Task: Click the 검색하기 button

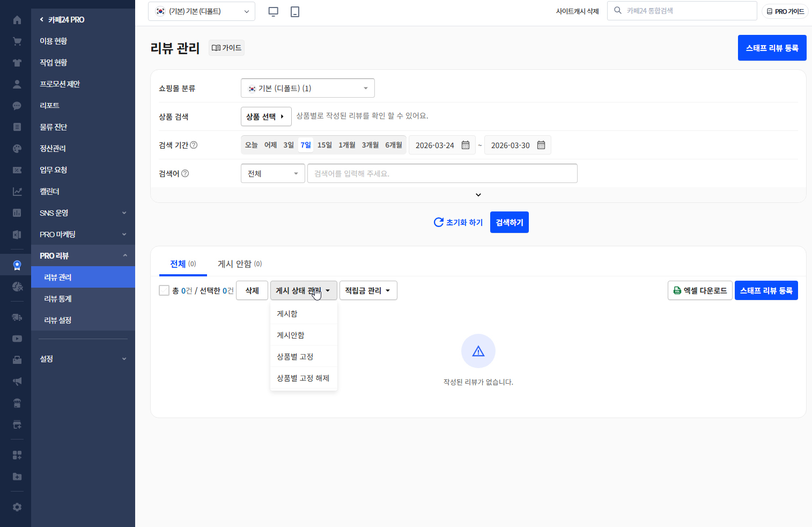Action: (509, 222)
